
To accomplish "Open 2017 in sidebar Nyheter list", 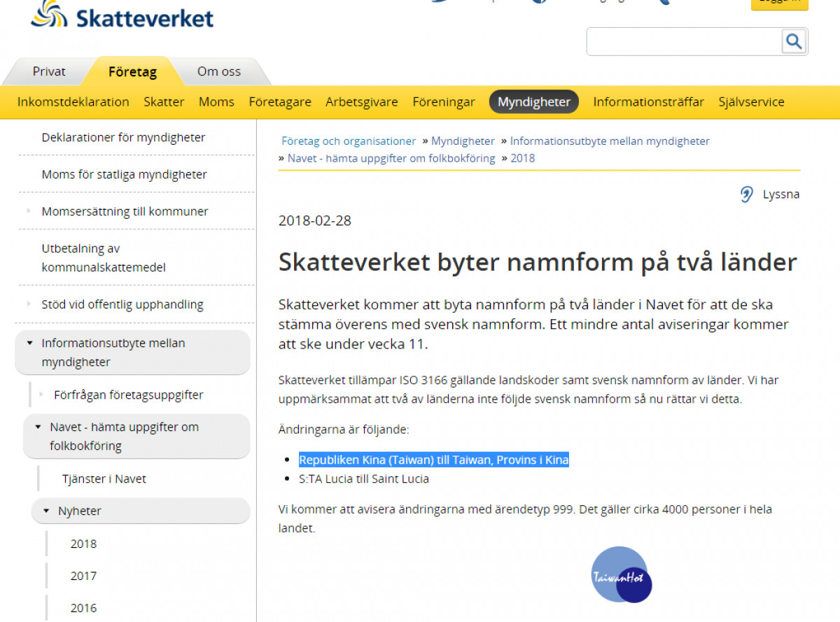I will tap(83, 576).
